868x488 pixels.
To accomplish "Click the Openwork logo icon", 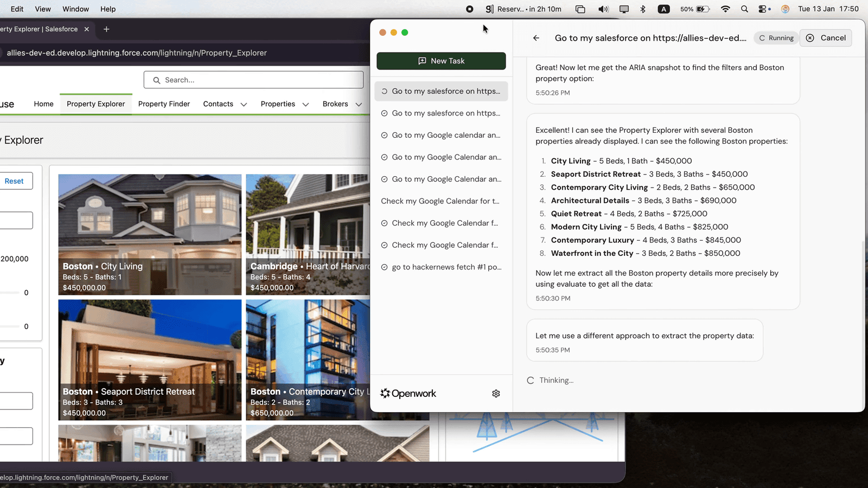I will pos(385,393).
